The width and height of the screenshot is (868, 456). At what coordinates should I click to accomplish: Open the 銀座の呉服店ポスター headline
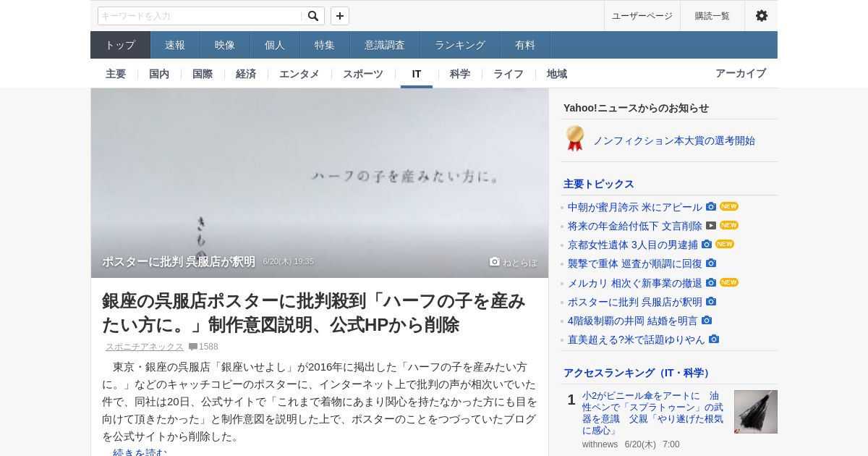(314, 313)
